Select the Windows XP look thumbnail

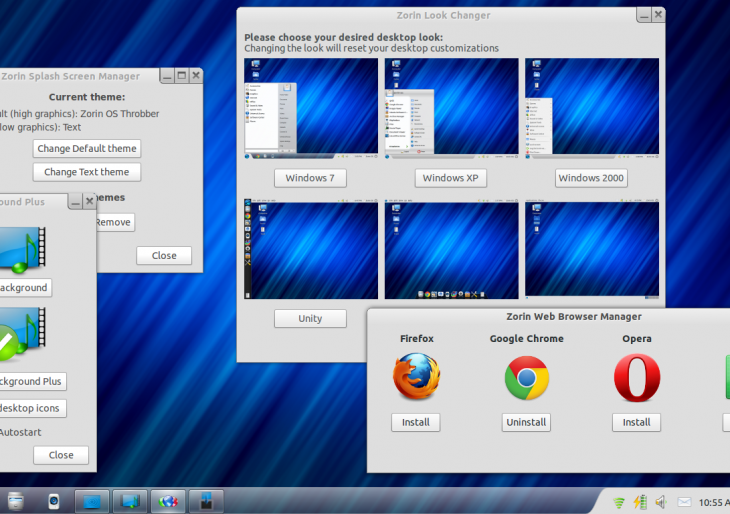click(x=451, y=108)
